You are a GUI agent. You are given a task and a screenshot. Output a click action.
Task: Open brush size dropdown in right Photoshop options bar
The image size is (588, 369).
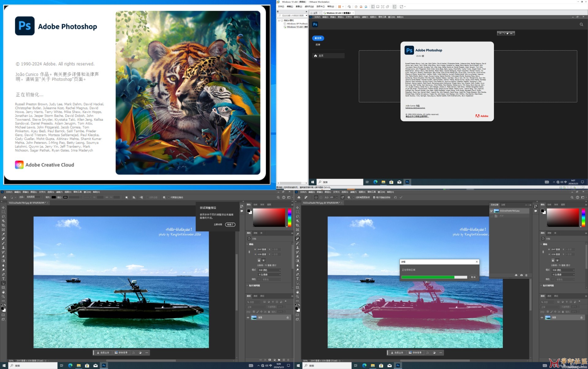(336, 197)
